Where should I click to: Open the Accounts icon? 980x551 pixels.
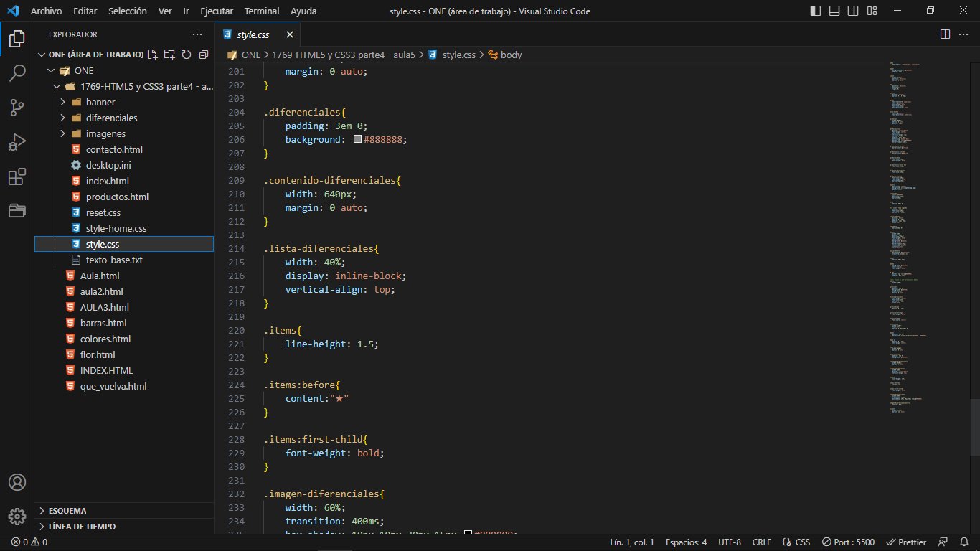pos(17,482)
